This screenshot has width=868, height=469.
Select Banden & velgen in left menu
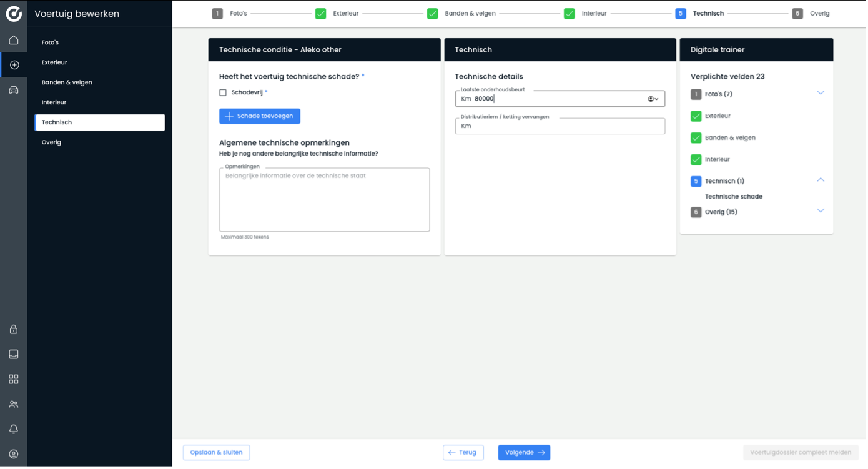tap(100, 82)
